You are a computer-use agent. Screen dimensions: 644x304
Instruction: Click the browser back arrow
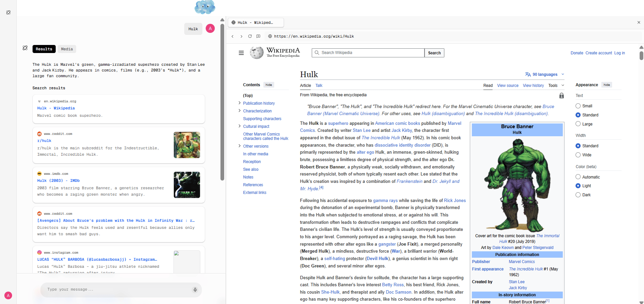pos(232,36)
